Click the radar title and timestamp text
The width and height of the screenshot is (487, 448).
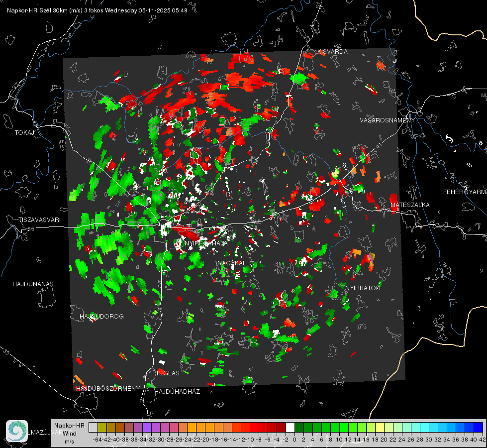click(97, 10)
